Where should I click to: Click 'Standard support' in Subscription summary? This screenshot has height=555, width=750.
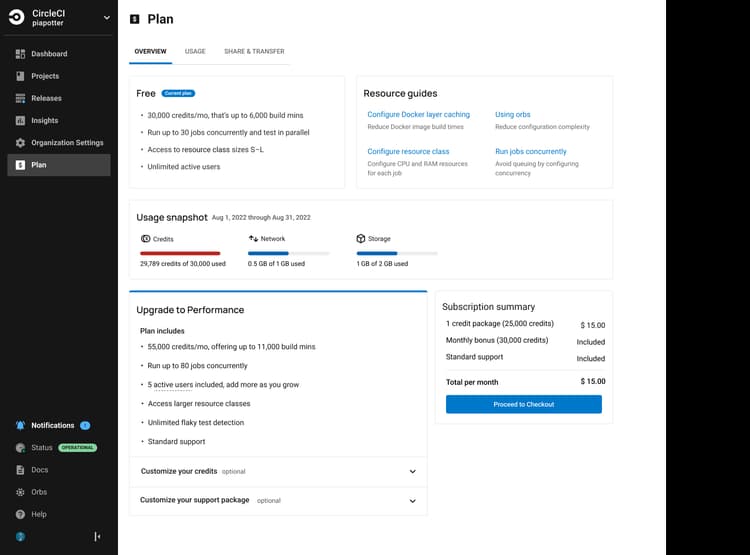click(x=474, y=357)
